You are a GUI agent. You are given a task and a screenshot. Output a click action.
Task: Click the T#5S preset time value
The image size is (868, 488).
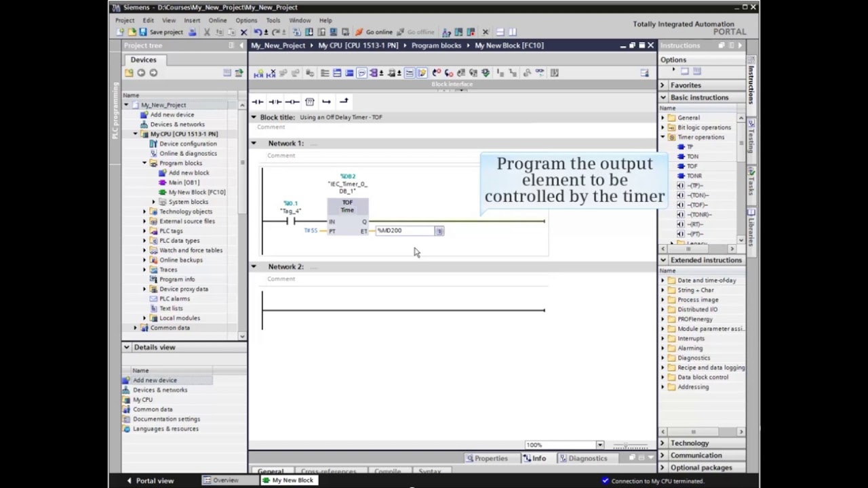click(x=311, y=231)
